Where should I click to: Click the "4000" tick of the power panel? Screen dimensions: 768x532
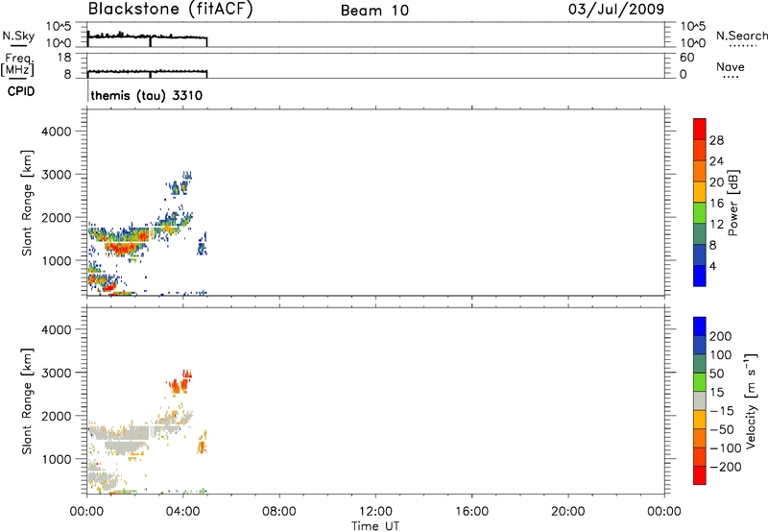(x=56, y=132)
